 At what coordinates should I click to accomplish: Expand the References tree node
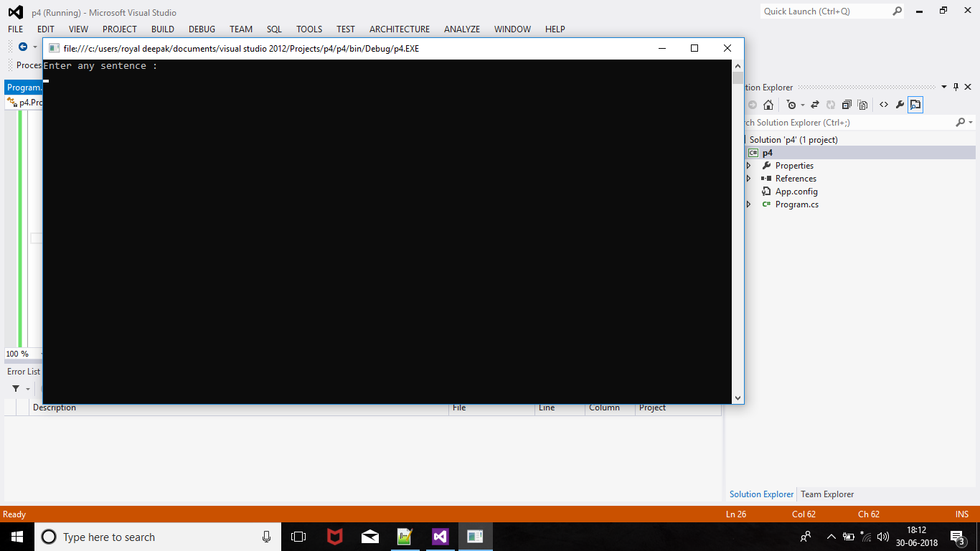[x=749, y=179]
